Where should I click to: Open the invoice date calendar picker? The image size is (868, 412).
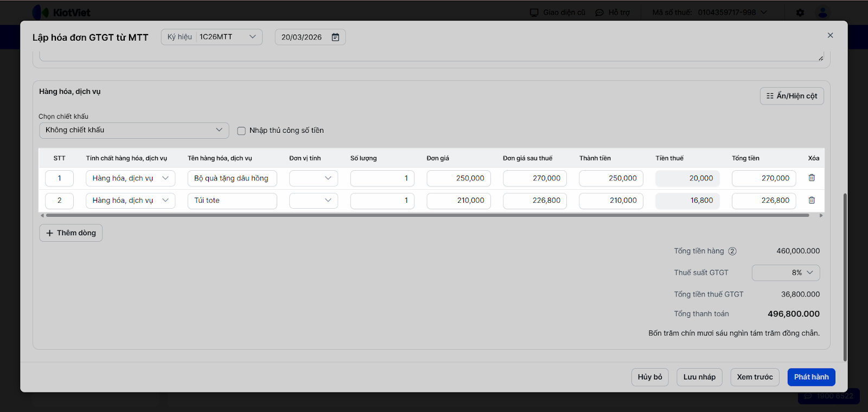click(x=335, y=37)
